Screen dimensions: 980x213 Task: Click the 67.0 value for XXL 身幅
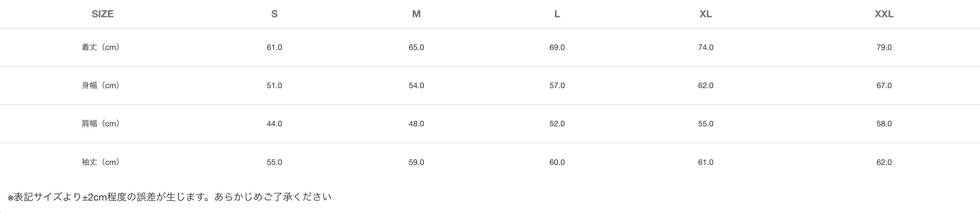(x=884, y=86)
